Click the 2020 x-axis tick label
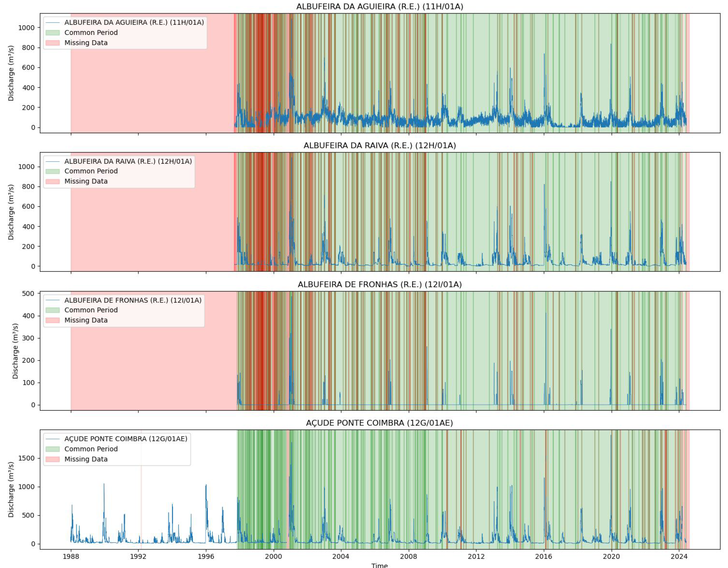This screenshot has width=728, height=568. pos(612,556)
